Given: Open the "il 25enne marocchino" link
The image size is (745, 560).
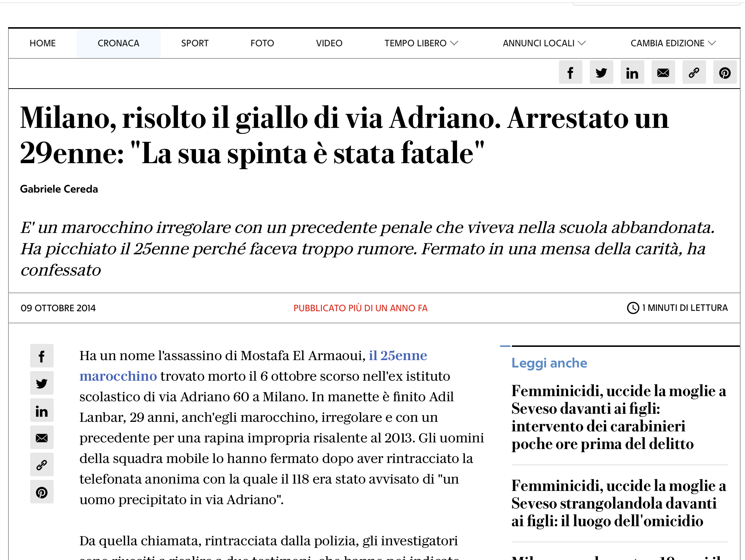Looking at the screenshot, I should [x=398, y=356].
